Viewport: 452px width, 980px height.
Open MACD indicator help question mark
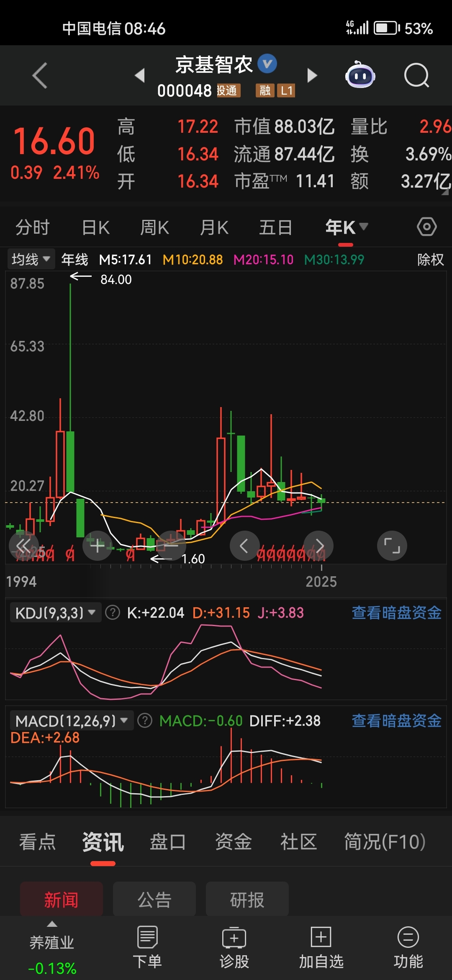click(145, 721)
